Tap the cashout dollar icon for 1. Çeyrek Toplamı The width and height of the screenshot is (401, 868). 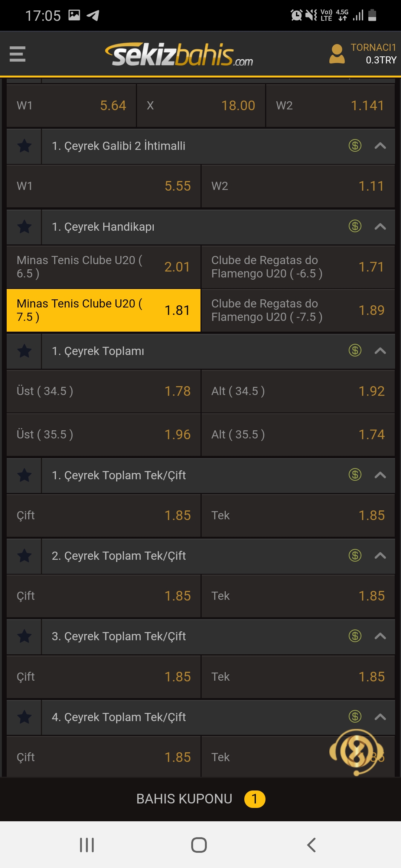pos(355,350)
